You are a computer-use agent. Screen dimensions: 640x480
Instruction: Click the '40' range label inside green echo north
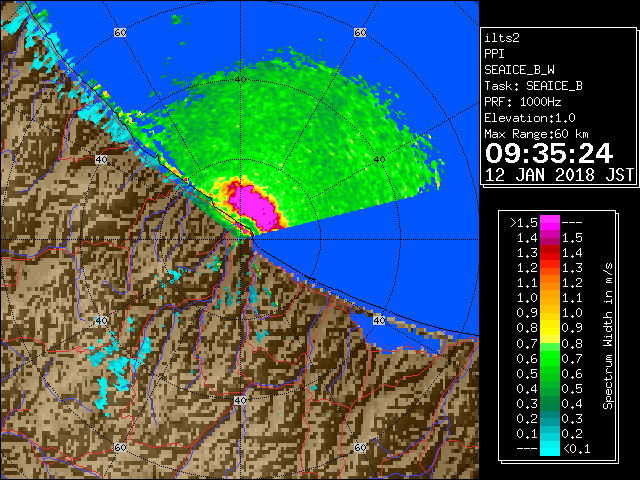[x=240, y=79]
